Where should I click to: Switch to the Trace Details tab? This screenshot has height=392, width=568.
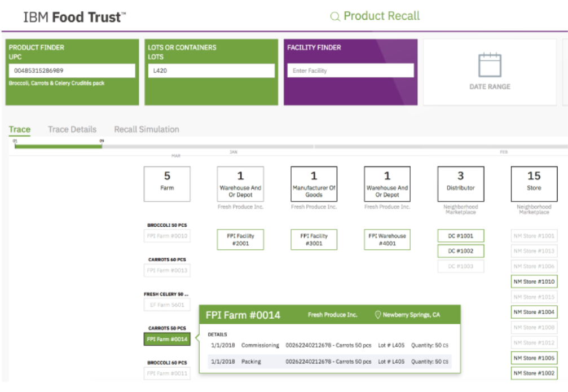click(x=72, y=129)
